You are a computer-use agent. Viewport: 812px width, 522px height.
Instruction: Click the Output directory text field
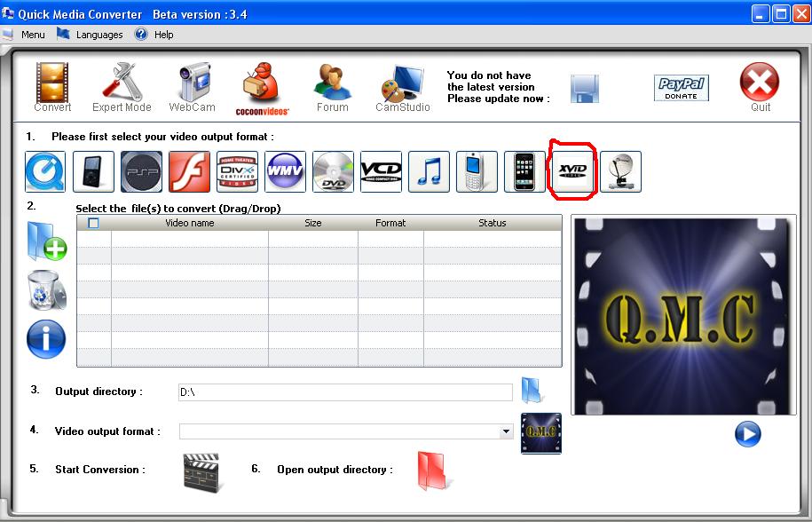click(x=345, y=392)
